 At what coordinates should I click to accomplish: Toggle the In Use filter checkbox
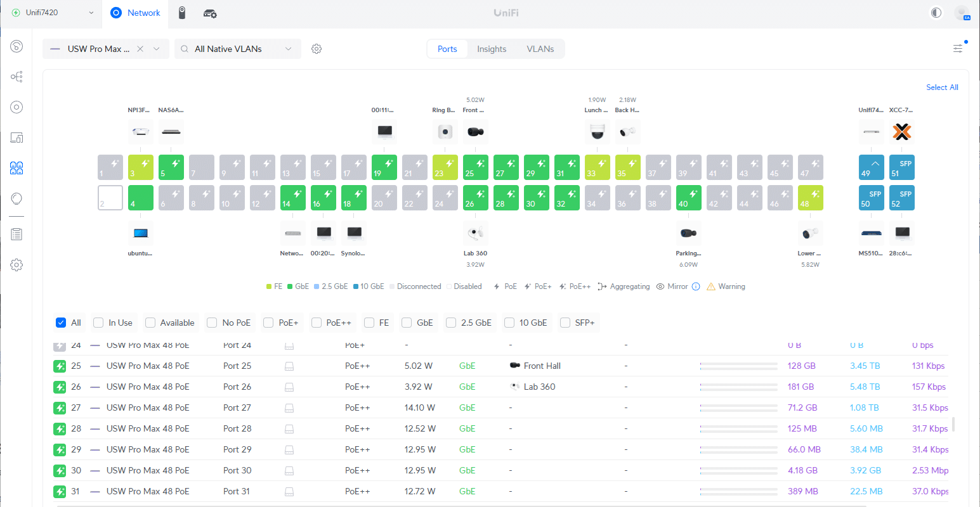pyautogui.click(x=98, y=323)
